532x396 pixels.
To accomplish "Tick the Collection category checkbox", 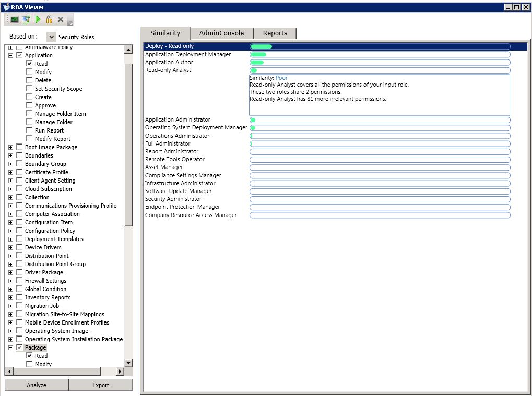I will (20, 197).
